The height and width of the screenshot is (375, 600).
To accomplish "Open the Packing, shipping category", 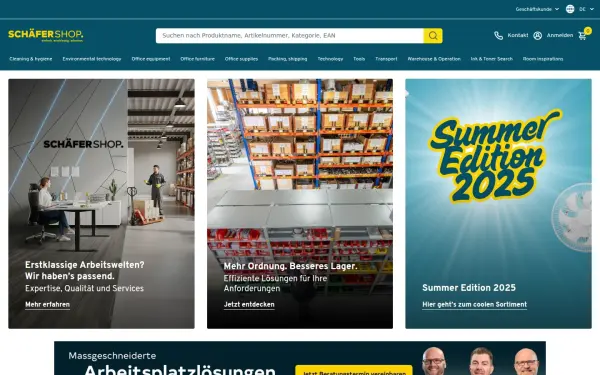I will (x=288, y=59).
